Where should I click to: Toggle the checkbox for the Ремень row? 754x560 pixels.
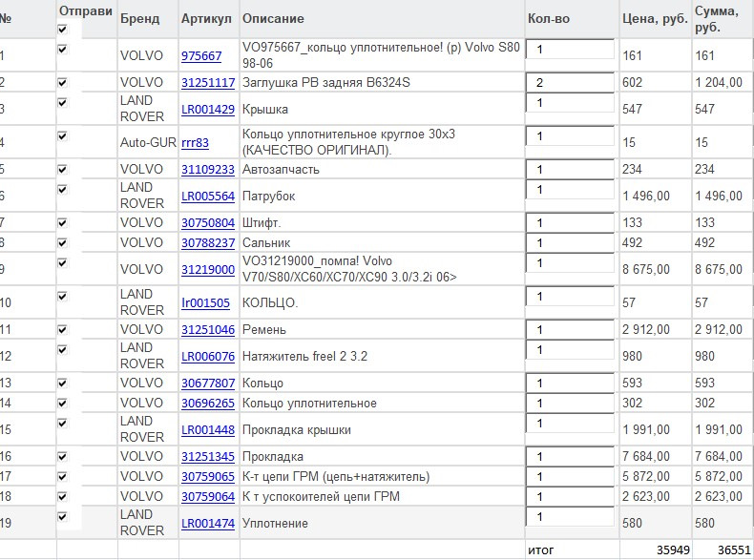pos(63,329)
